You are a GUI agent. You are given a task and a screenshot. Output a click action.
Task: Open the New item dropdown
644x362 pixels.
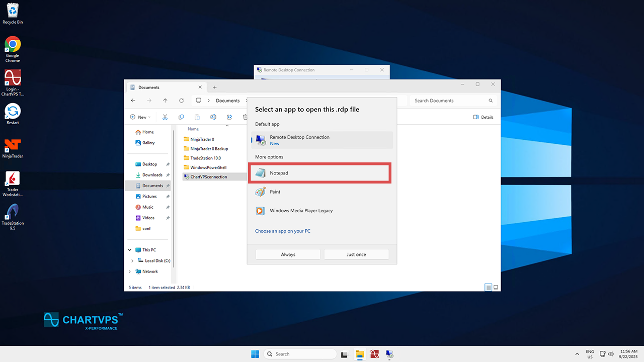point(140,117)
